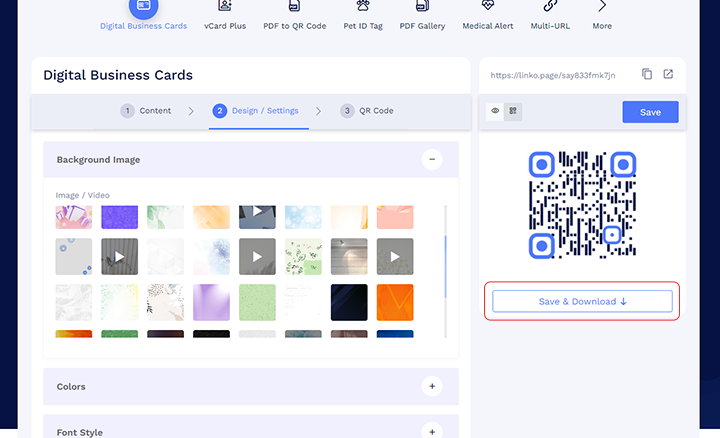Open the page link in new tab
Screen dimensions: 720x438
click(x=668, y=74)
